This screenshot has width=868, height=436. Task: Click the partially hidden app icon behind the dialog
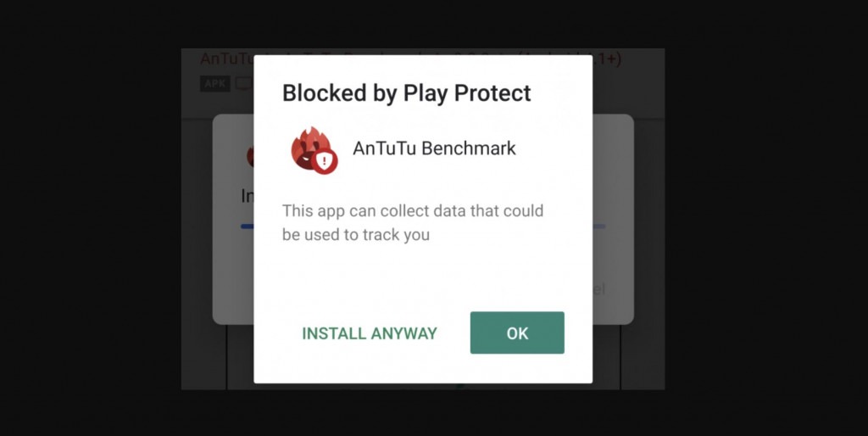pos(250,157)
